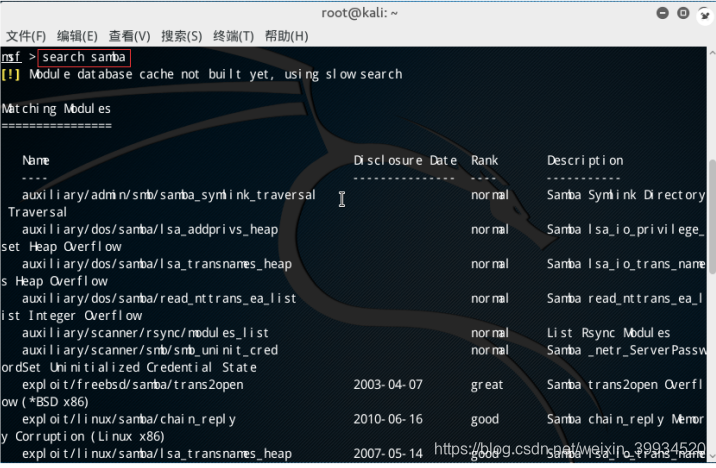
Task: Click the 'search samba' command text
Action: pyautogui.click(x=84, y=57)
